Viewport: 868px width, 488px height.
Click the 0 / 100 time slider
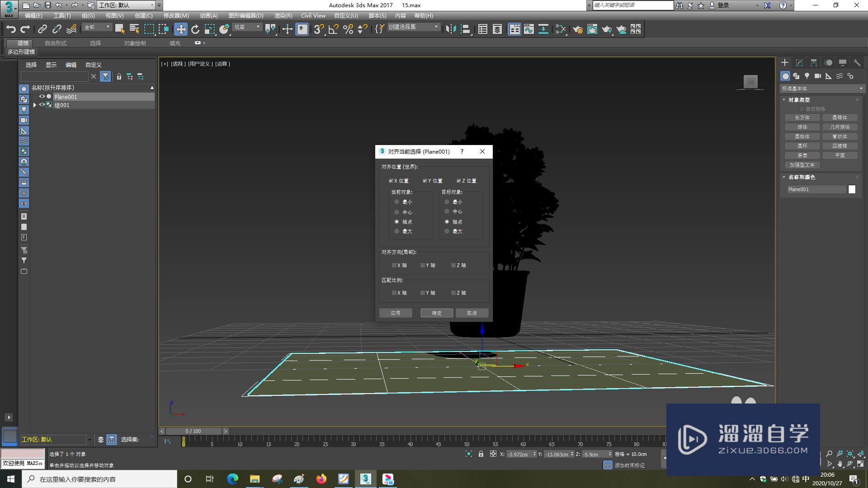(x=193, y=431)
